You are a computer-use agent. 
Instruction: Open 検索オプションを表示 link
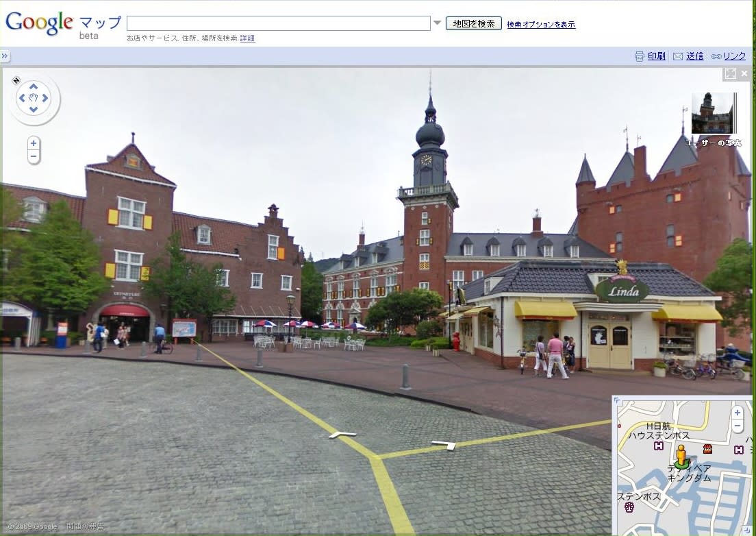pos(541,25)
